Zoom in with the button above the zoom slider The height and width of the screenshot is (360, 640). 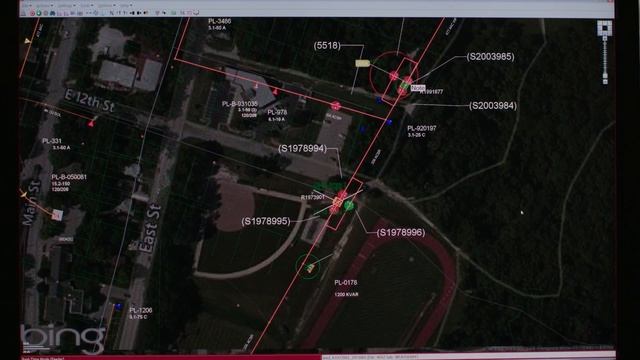point(605,38)
